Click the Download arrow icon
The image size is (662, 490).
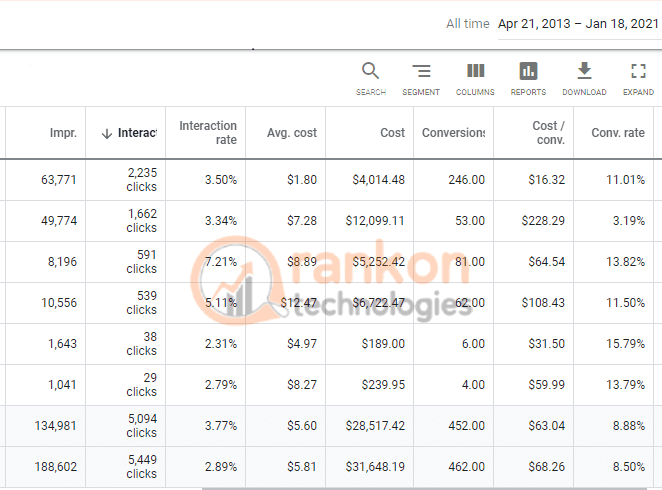click(x=584, y=71)
